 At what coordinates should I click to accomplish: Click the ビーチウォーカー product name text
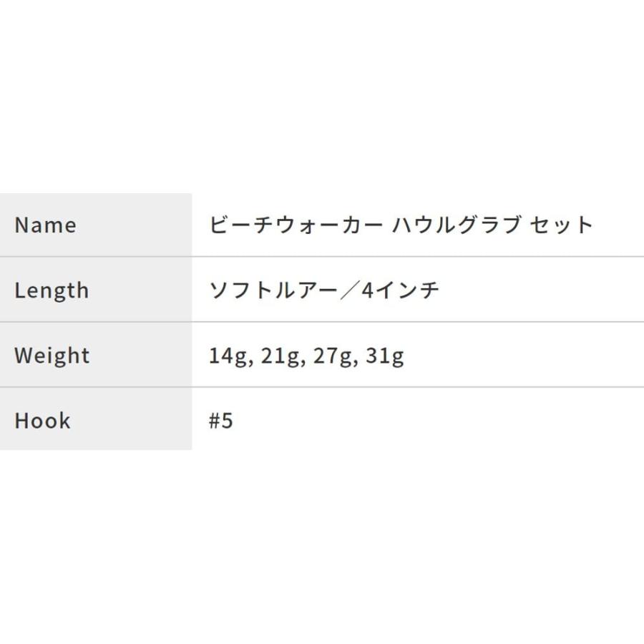point(295,225)
